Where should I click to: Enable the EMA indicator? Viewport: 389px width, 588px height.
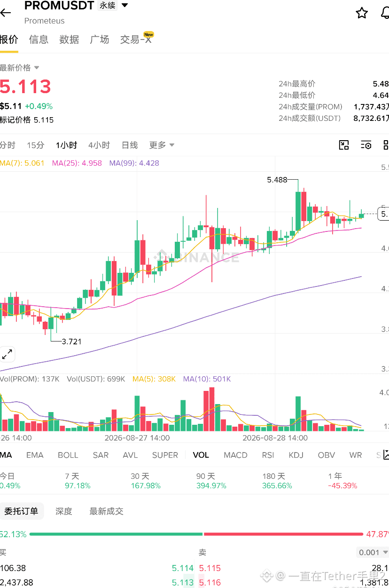pyautogui.click(x=35, y=455)
